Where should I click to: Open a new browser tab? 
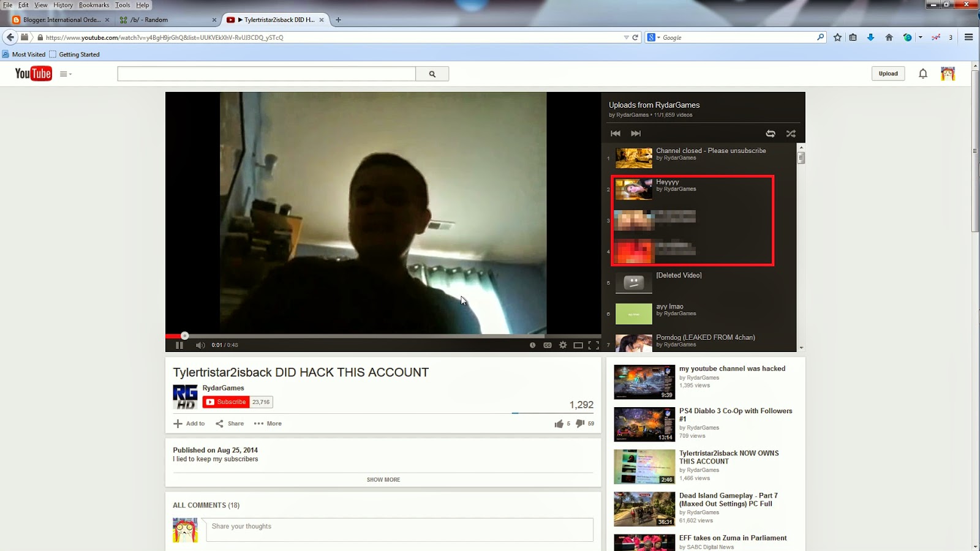tap(338, 20)
